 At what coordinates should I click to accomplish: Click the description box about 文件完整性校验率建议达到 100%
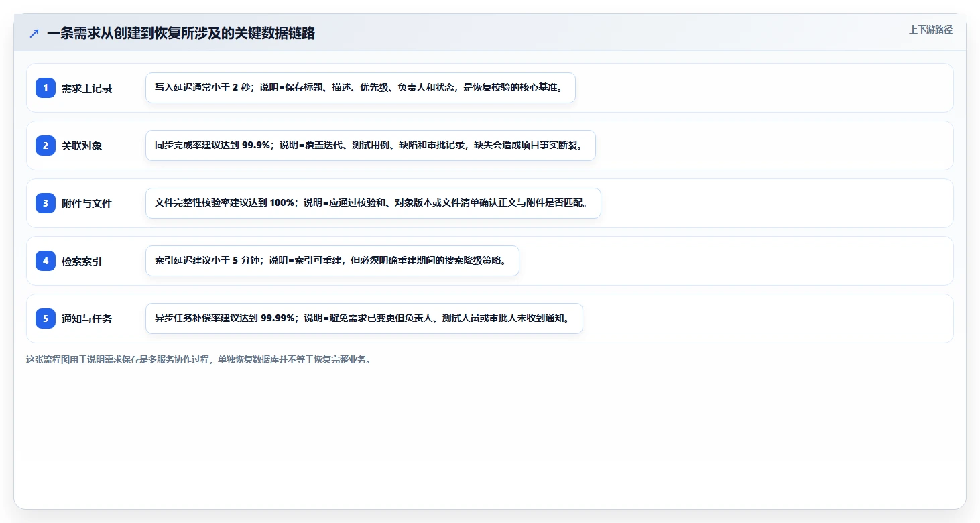[x=373, y=203]
